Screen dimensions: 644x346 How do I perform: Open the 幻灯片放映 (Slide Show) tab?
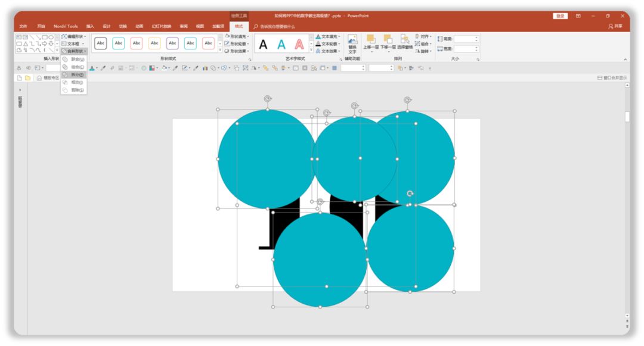click(x=162, y=26)
